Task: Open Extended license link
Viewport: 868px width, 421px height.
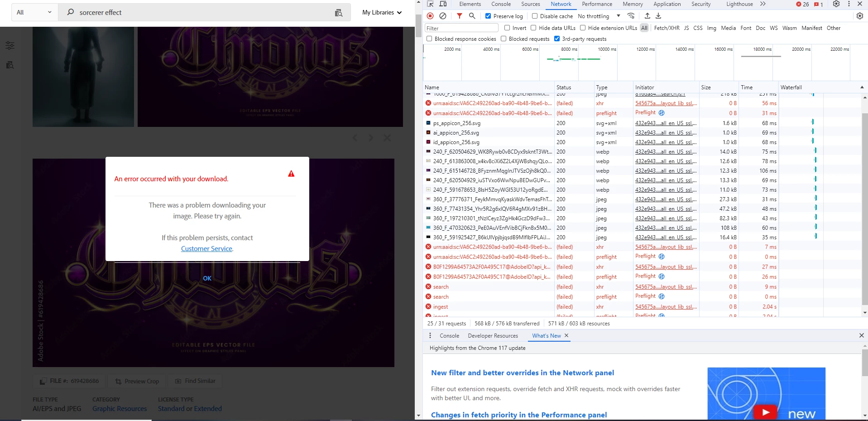Action: point(207,408)
